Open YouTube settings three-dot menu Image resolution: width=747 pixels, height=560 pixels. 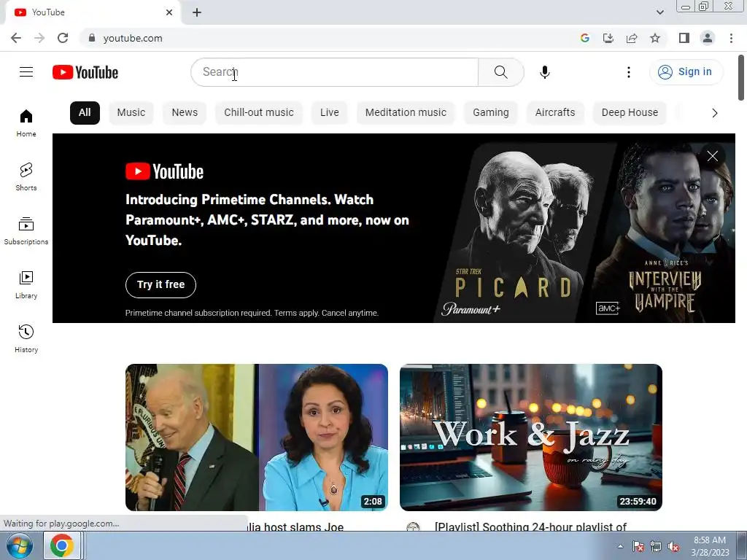coord(629,72)
